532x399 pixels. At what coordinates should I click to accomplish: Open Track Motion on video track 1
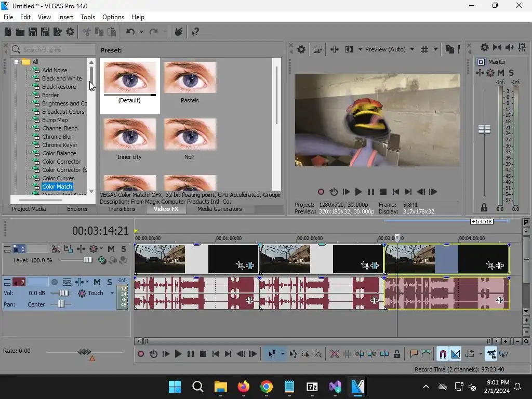click(x=68, y=249)
